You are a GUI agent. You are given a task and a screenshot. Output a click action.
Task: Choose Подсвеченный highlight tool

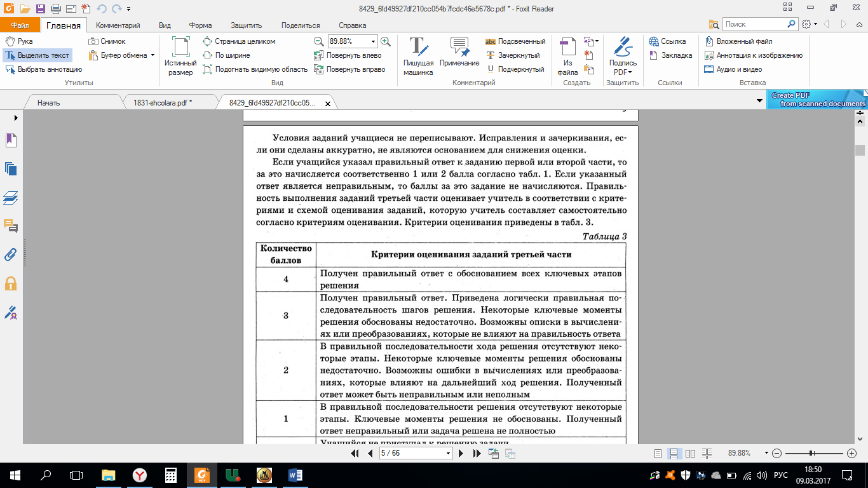coord(515,41)
